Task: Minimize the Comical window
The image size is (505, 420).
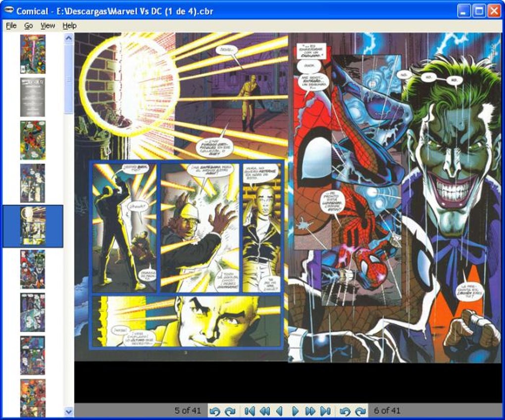Action: coord(463,11)
